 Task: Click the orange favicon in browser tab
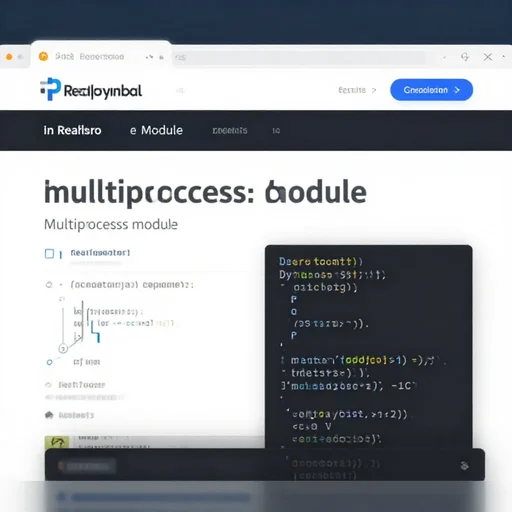pos(43,57)
